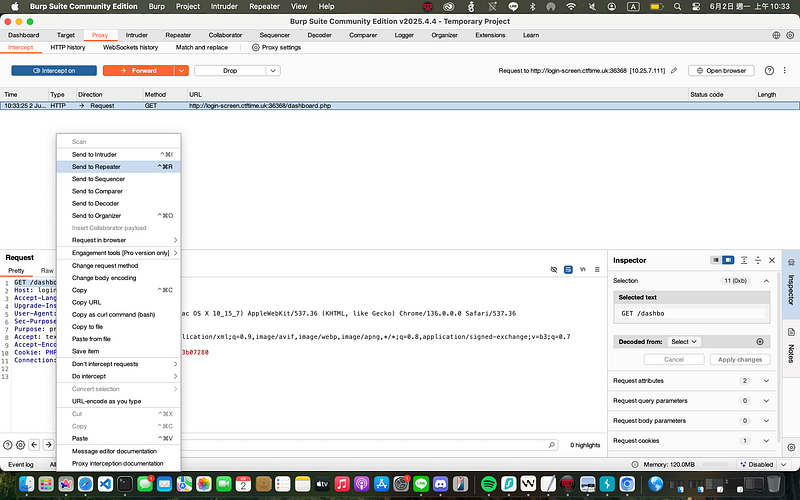The height and width of the screenshot is (500, 800).
Task: Open the Decoded from Select dropdown
Action: 684,342
